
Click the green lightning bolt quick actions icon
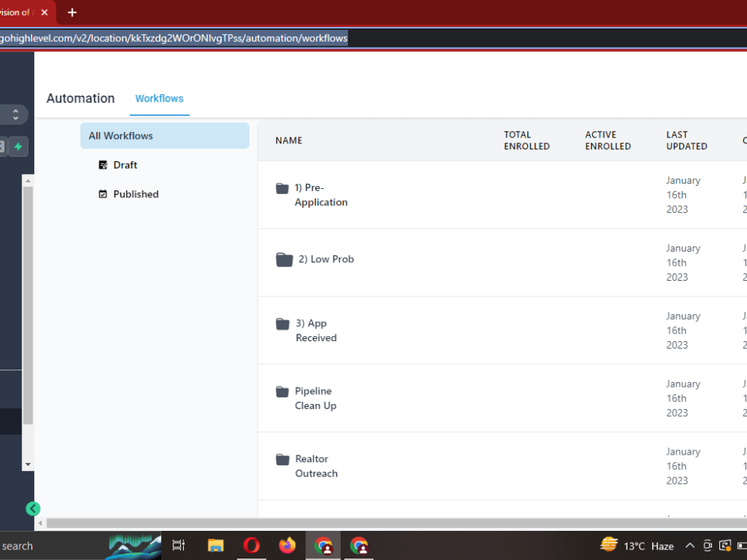(19, 146)
